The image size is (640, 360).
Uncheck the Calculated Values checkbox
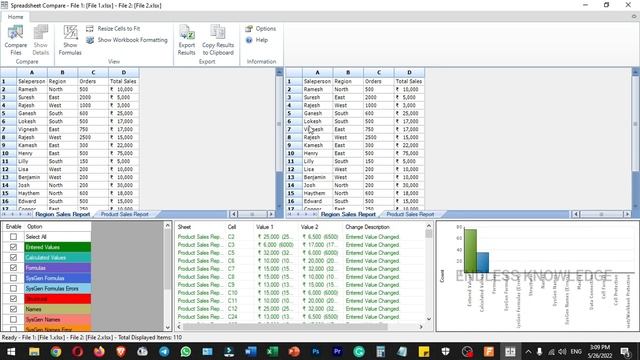(13, 258)
